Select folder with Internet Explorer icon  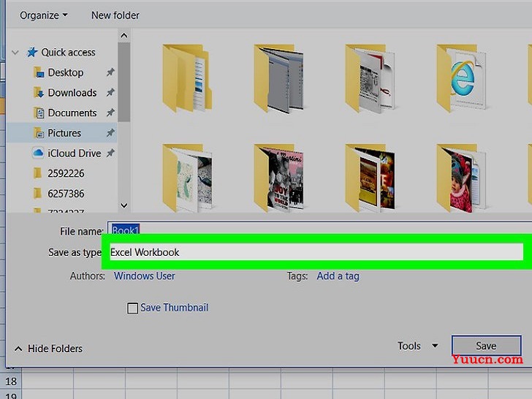[461, 78]
